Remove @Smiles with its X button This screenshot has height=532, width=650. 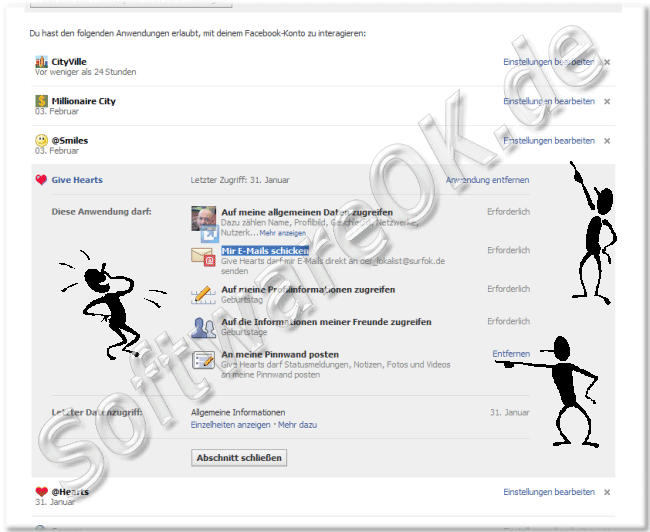pos(607,141)
